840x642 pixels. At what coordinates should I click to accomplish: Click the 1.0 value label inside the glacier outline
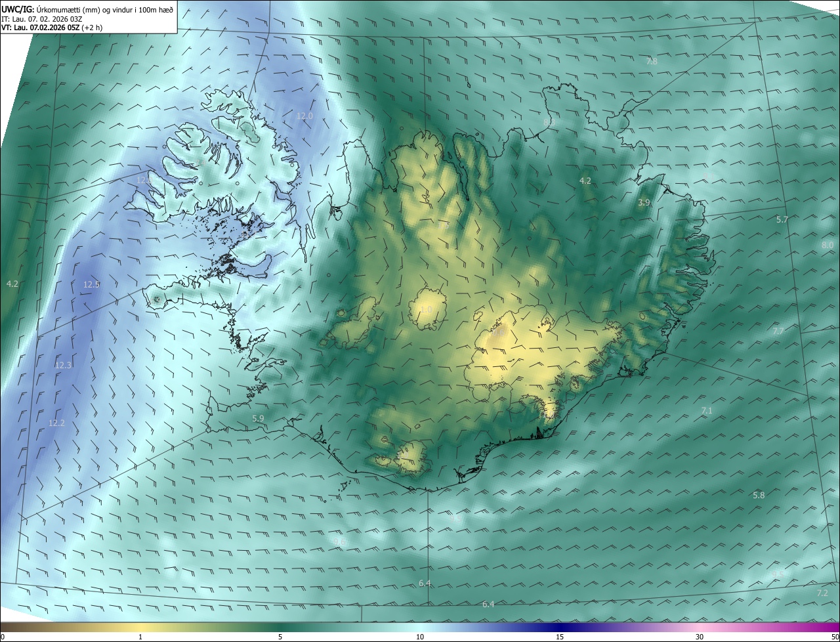tap(427, 310)
